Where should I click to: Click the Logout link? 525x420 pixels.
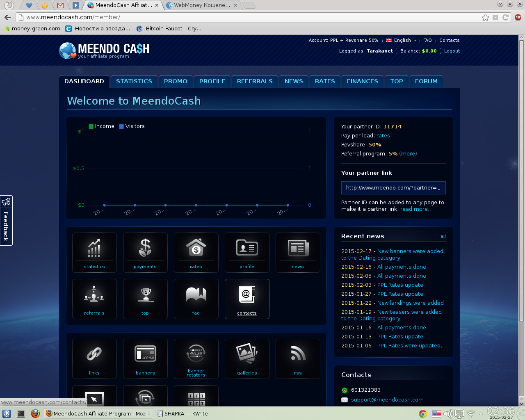pos(452,51)
